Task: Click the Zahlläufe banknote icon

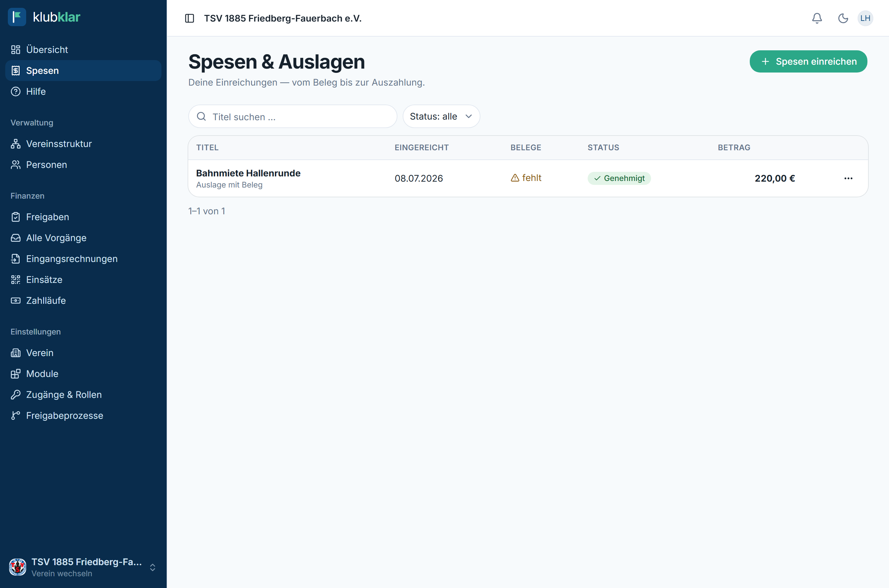Action: coord(16,301)
